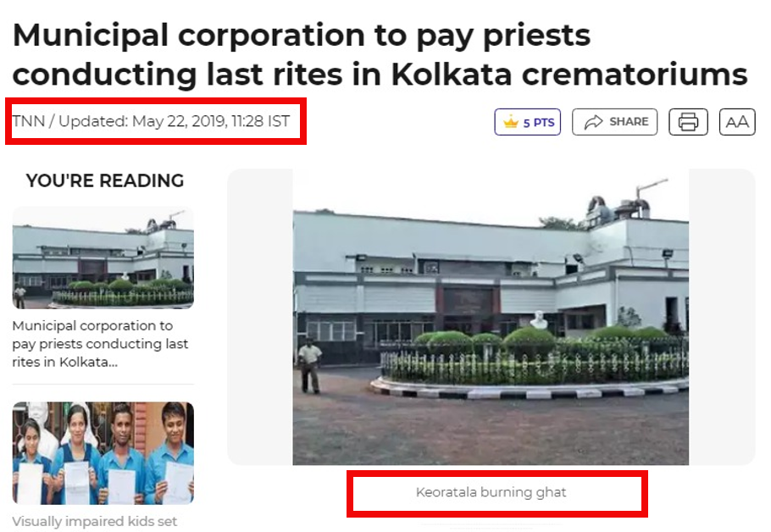
Task: Click the 'Updated: May 22, 2019' timestamp
Action: click(174, 121)
